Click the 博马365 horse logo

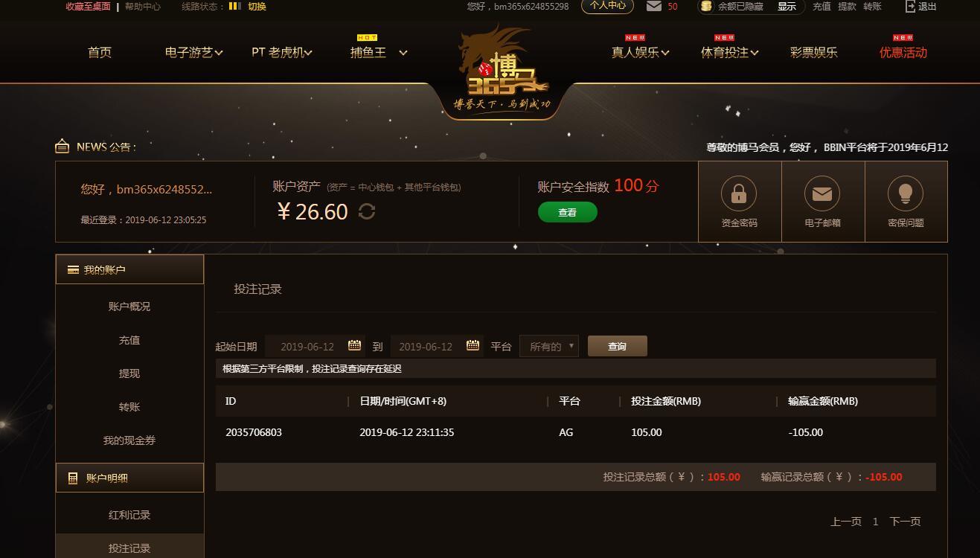(503, 68)
